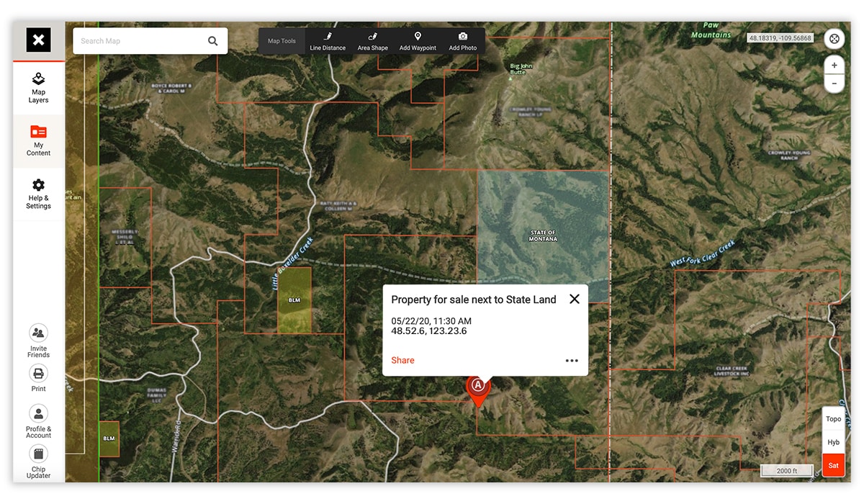Select the Line Distance tool
The width and height of the screenshot is (864, 504).
pos(328,41)
